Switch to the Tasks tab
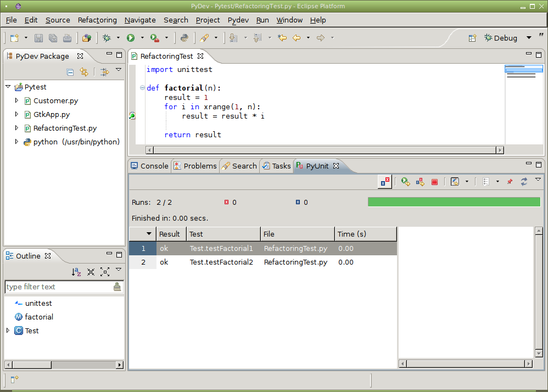This screenshot has width=548, height=392. (277, 166)
